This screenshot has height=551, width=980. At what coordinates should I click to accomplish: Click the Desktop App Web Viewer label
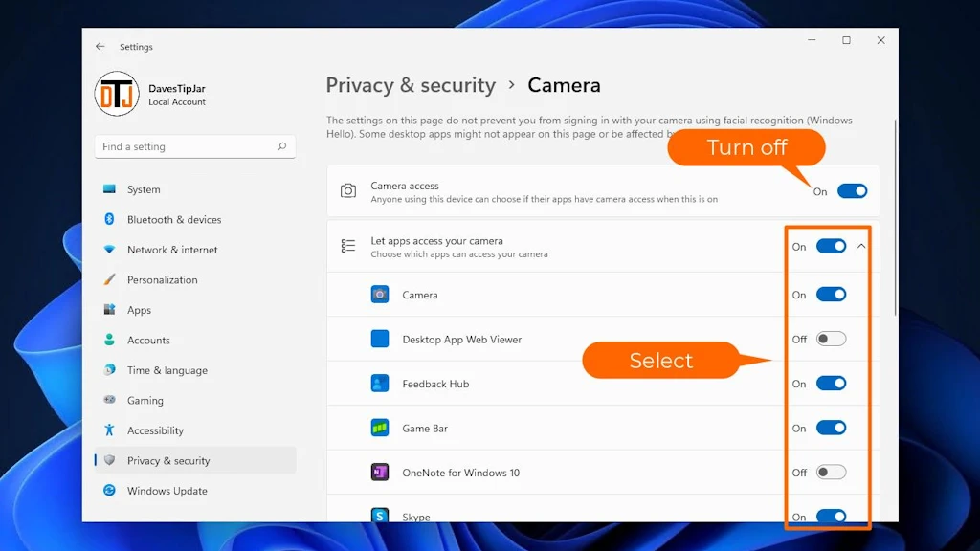(x=462, y=340)
